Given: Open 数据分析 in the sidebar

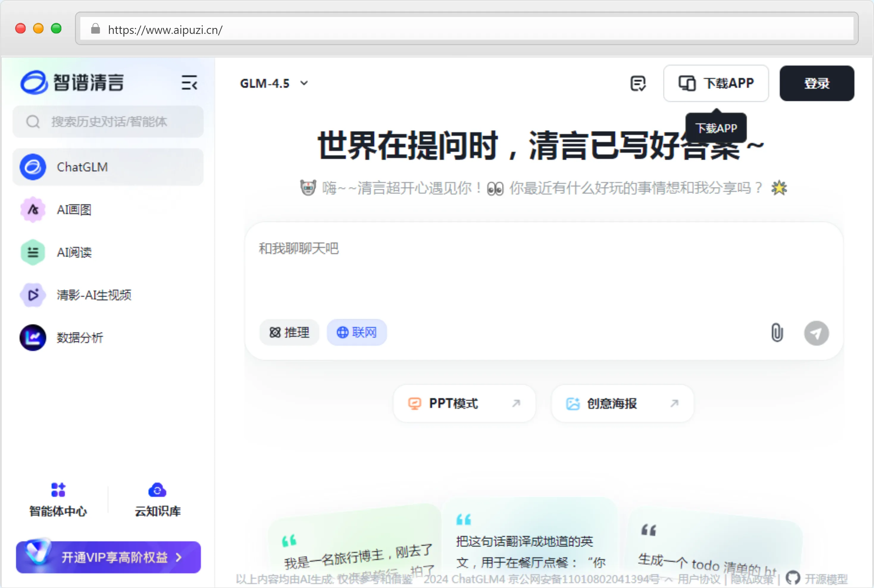Looking at the screenshot, I should pos(108,338).
